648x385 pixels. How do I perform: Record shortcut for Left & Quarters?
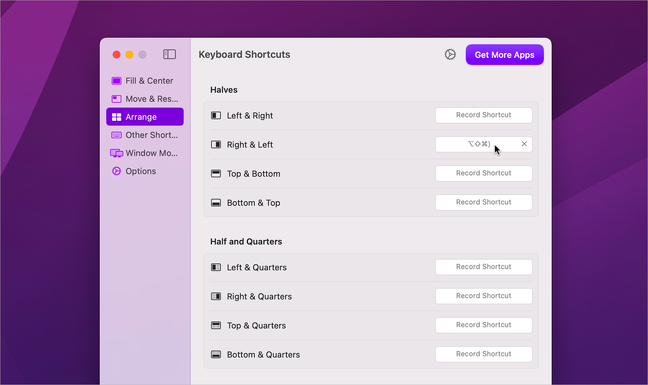[484, 267]
